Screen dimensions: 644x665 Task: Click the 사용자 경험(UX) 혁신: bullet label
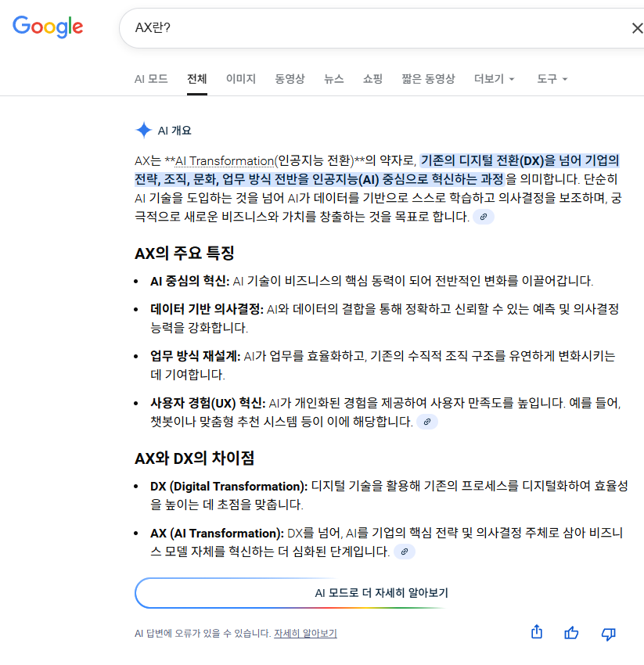208,403
